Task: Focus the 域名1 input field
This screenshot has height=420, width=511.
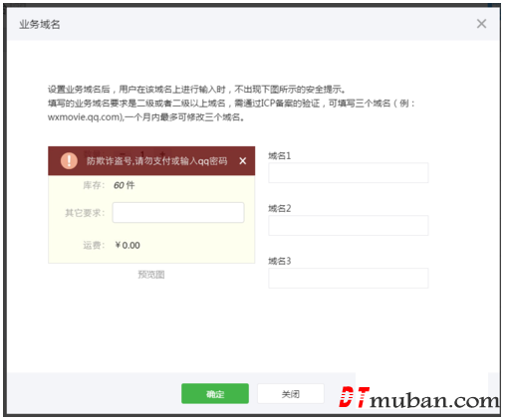Action: pyautogui.click(x=349, y=172)
